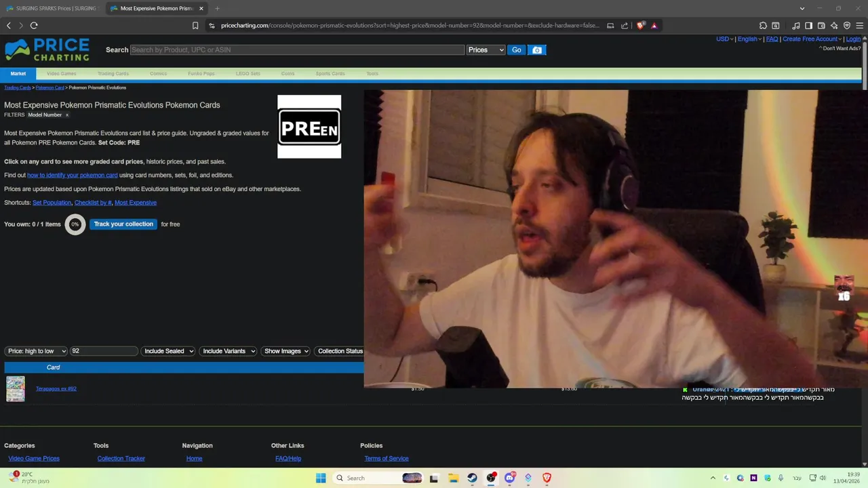Open the Set Population shortcut link

[x=52, y=203]
